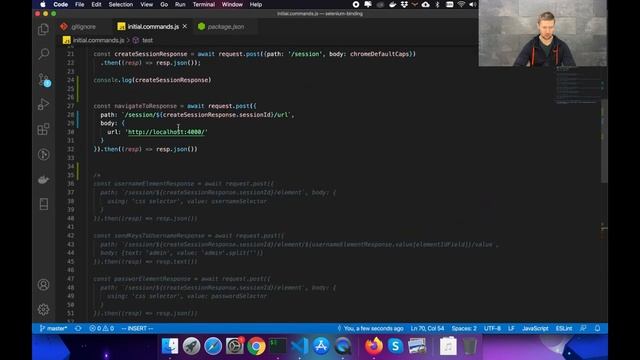Screen dimensions: 640x360
Task: Follow the http://localhost:4000/ link in code
Action: pyautogui.click(x=166, y=132)
